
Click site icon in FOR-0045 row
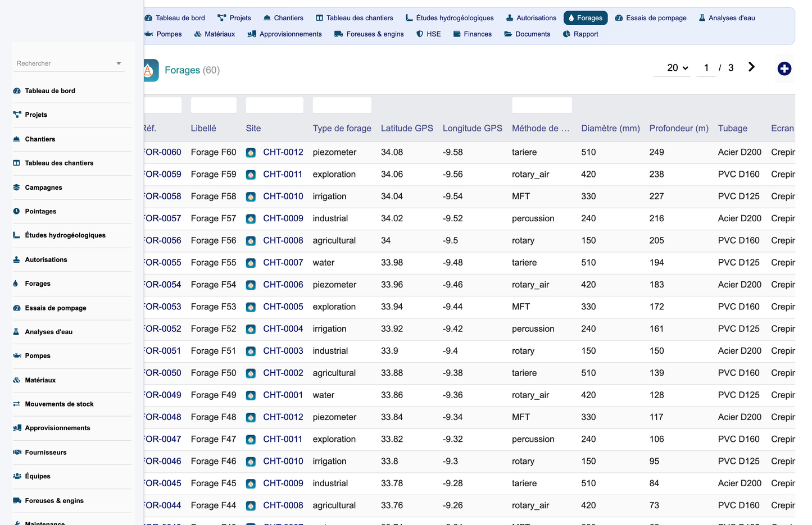(251, 483)
